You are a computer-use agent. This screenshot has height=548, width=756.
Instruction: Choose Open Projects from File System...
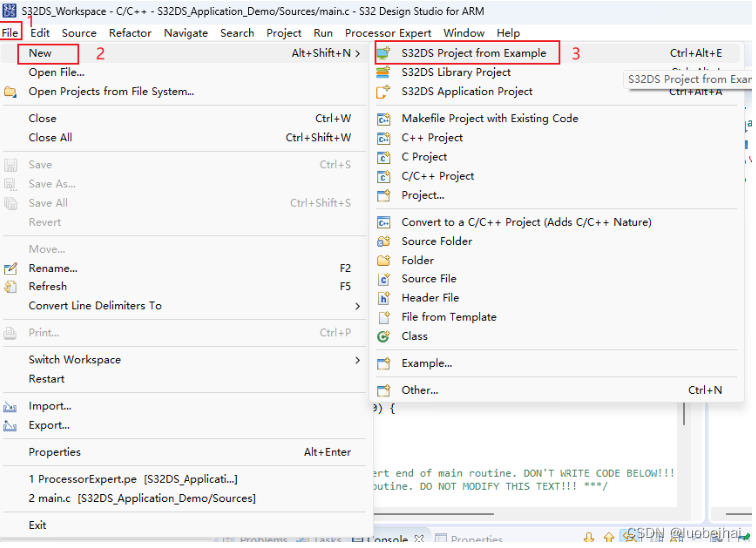184,92
